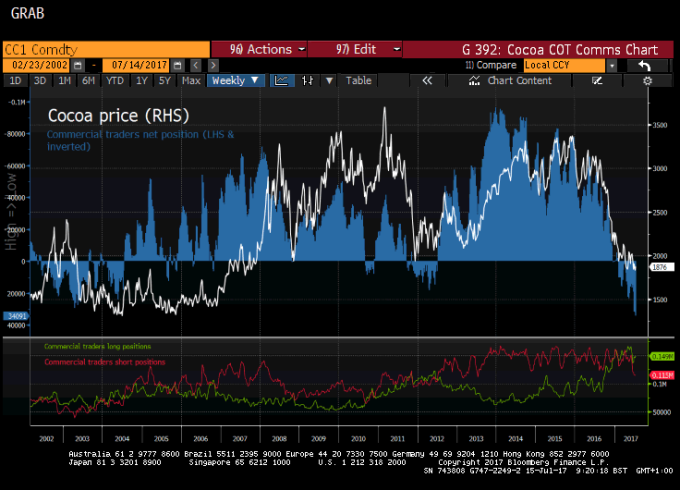Set range to Max

191,80
